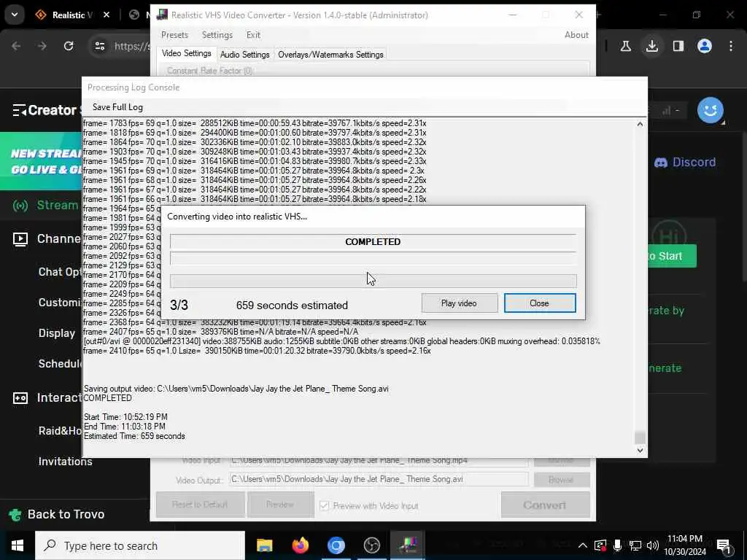The height and width of the screenshot is (560, 747).
Task: Click the Interaction icon in Trovo sidebar
Action: coord(20,398)
